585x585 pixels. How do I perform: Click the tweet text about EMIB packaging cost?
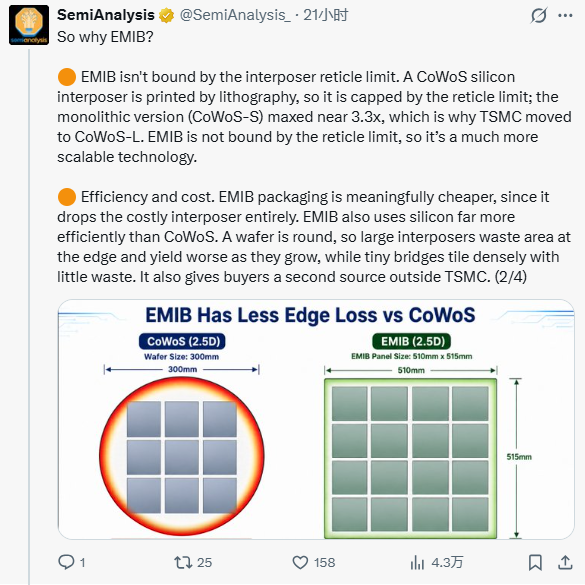pyautogui.click(x=314, y=237)
